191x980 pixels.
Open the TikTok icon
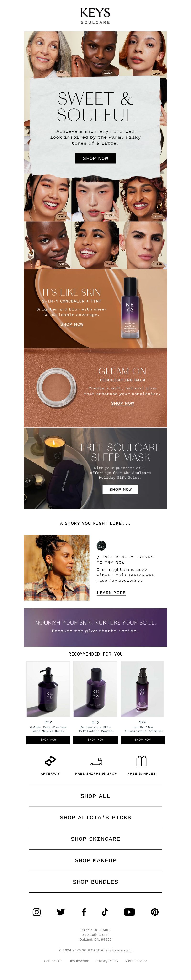tap(105, 912)
